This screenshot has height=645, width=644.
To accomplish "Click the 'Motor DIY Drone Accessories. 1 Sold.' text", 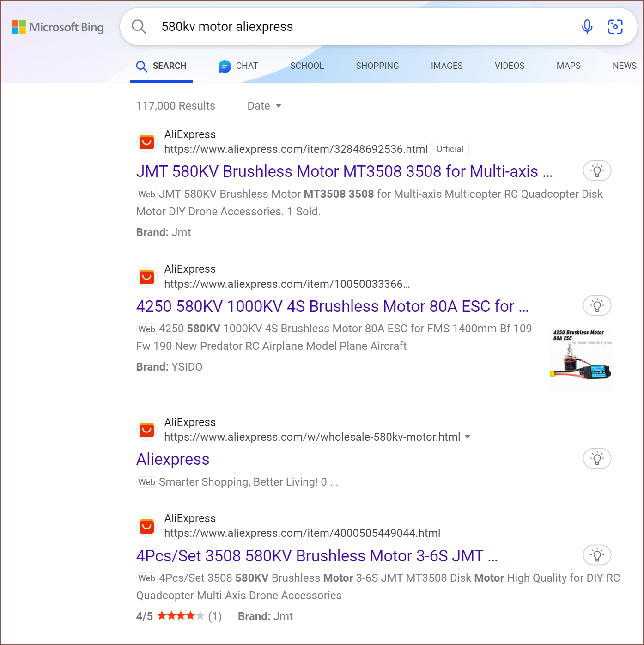I will [228, 212].
